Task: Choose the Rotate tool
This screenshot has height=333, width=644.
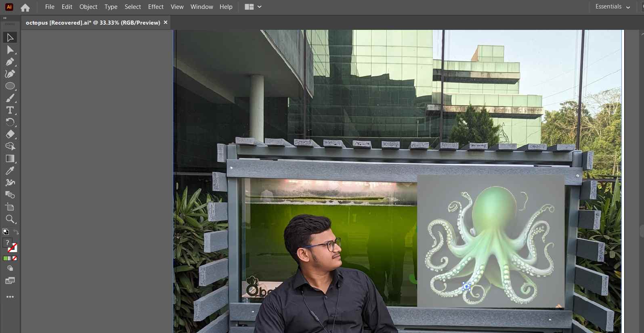Action: tap(10, 122)
